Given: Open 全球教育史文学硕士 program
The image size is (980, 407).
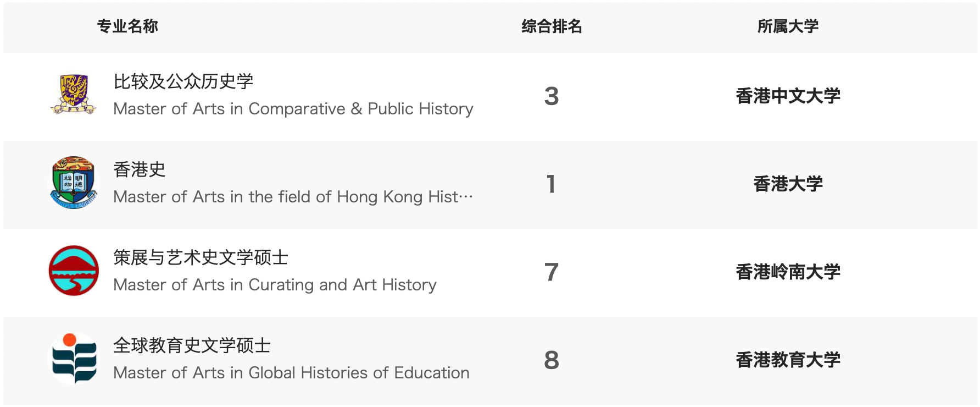Looking at the screenshot, I should (192, 345).
